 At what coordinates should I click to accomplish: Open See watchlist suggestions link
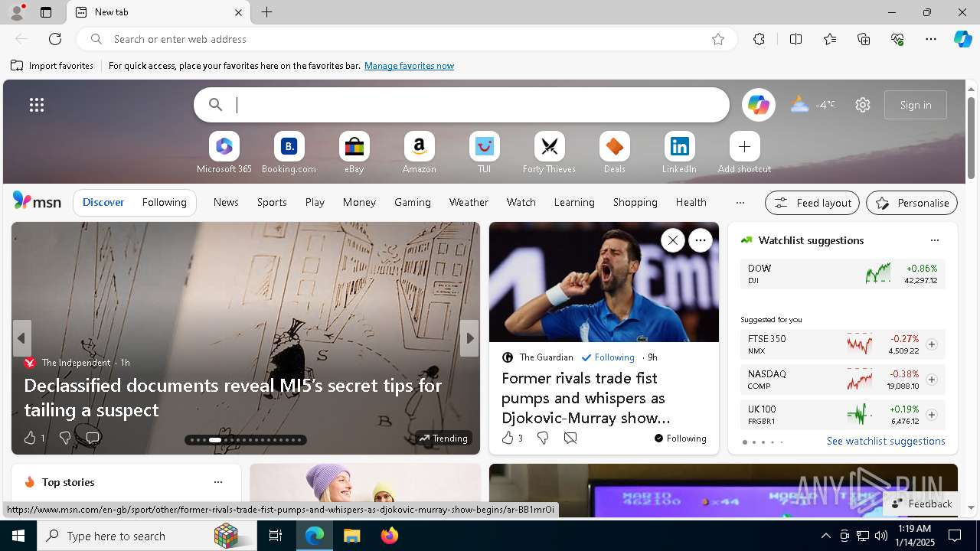(x=886, y=442)
